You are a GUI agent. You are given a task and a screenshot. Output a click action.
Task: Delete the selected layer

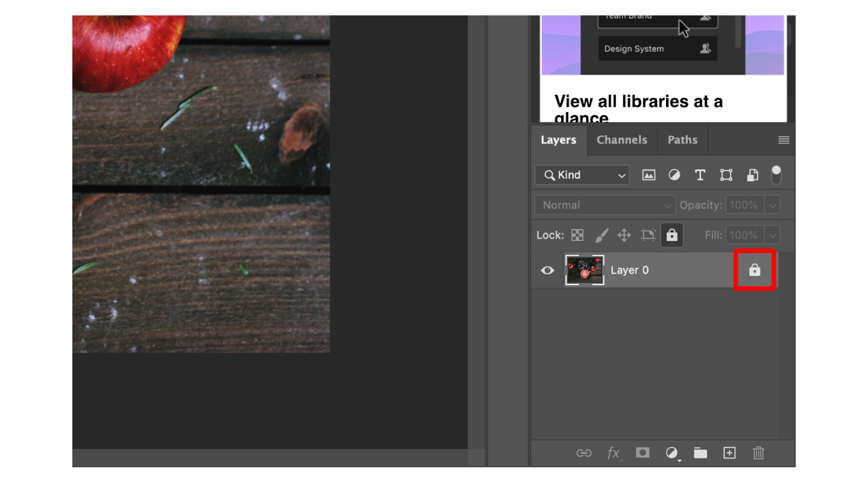click(x=758, y=453)
